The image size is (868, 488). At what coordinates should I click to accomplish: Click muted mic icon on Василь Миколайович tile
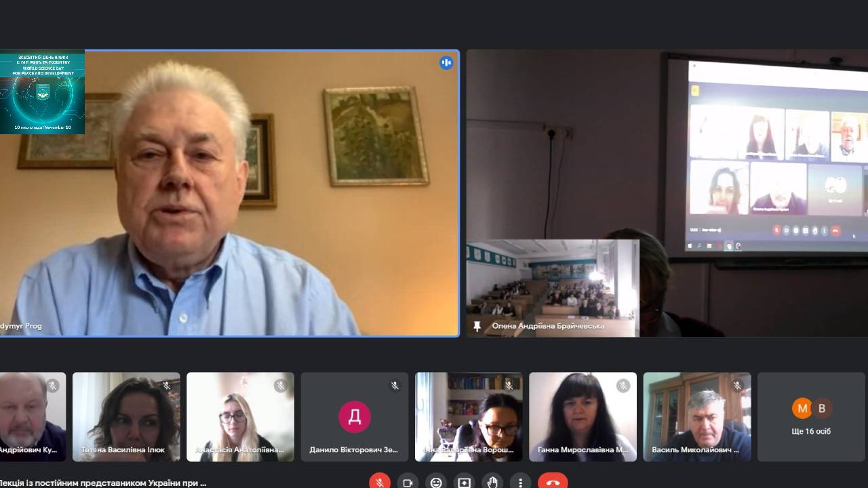tap(737, 386)
